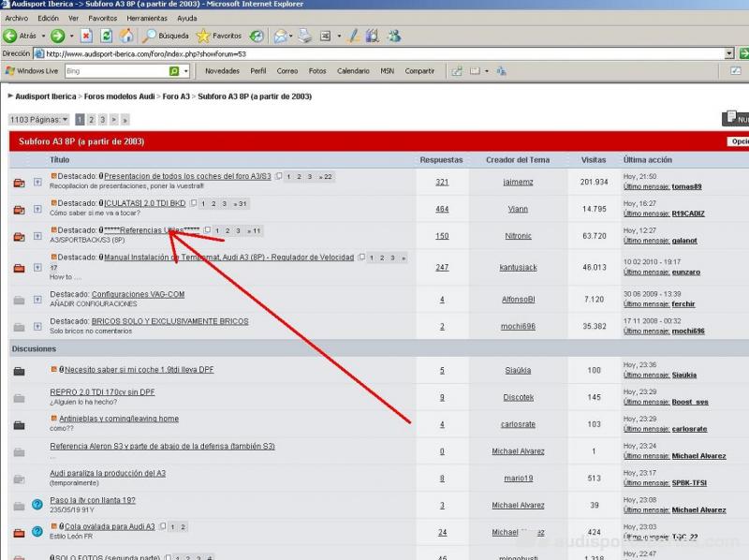Screen dimensions: 749x560
Task: Print the page using the printer icon
Action: [305, 36]
